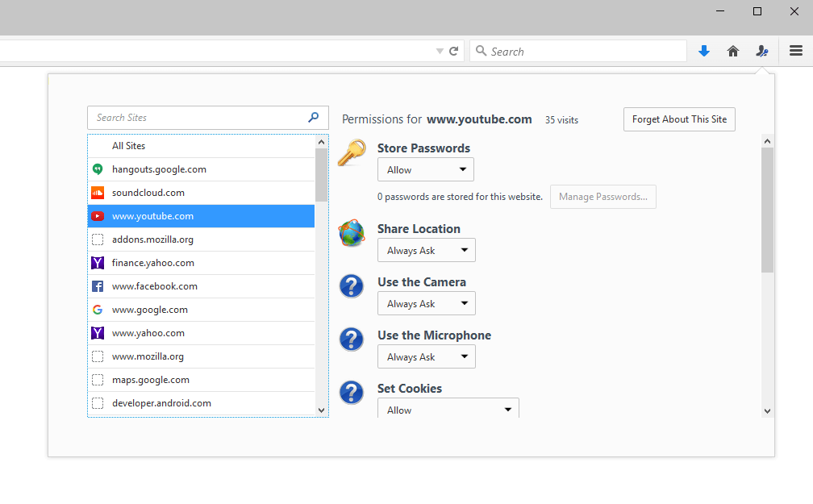
Task: Click question icon beside Use the Camera
Action: (352, 286)
